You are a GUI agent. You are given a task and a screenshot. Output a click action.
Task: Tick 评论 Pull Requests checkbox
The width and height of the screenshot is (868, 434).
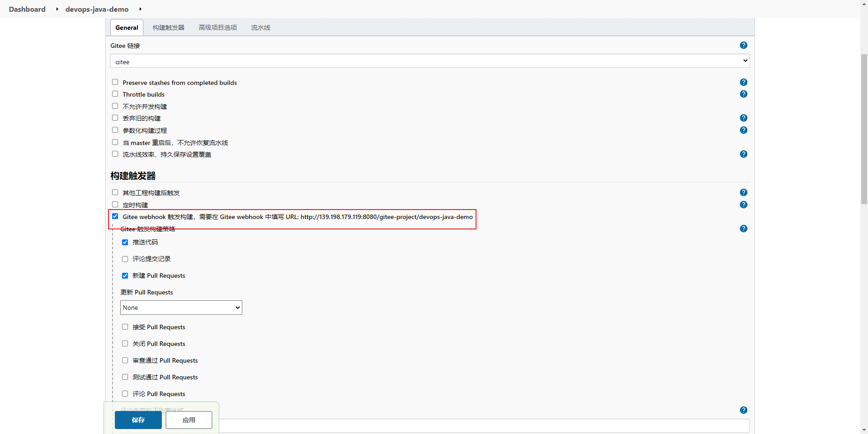(125, 394)
